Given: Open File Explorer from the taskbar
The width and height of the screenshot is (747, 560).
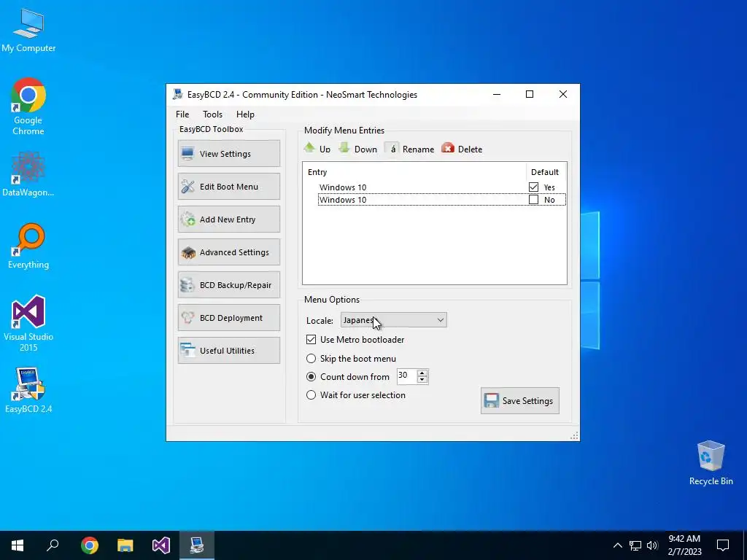Looking at the screenshot, I should [x=125, y=545].
